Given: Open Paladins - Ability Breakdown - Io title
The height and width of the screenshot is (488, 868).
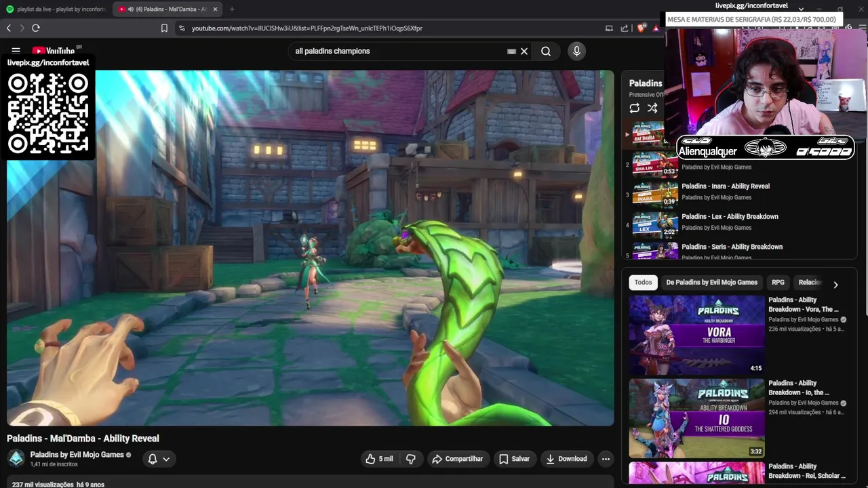Looking at the screenshot, I should click(799, 388).
